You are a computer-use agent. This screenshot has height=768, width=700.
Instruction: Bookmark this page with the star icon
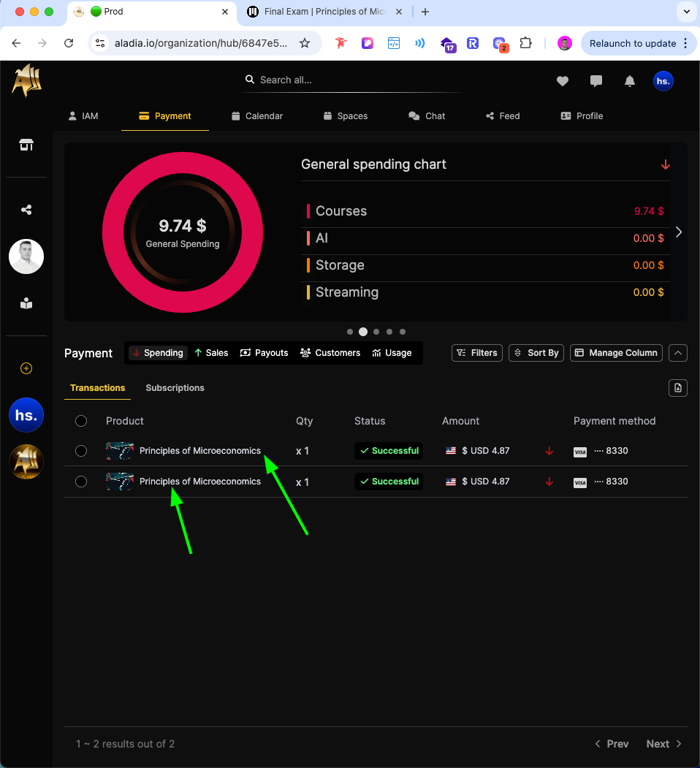[305, 43]
